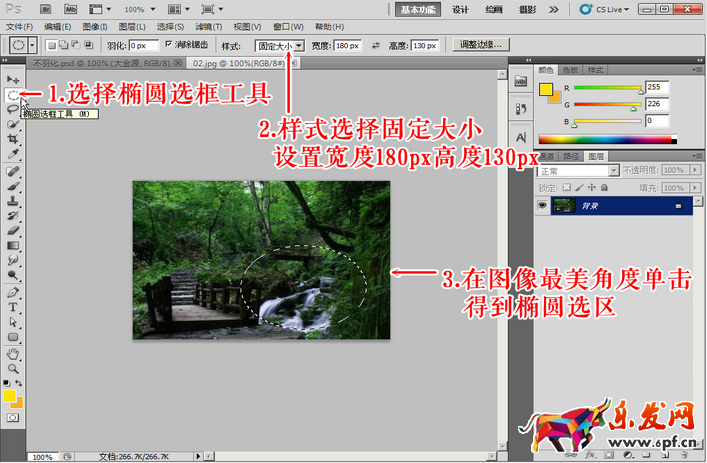Image resolution: width=707 pixels, height=463 pixels.
Task: Select the Horizontal Type tool
Action: (x=13, y=307)
